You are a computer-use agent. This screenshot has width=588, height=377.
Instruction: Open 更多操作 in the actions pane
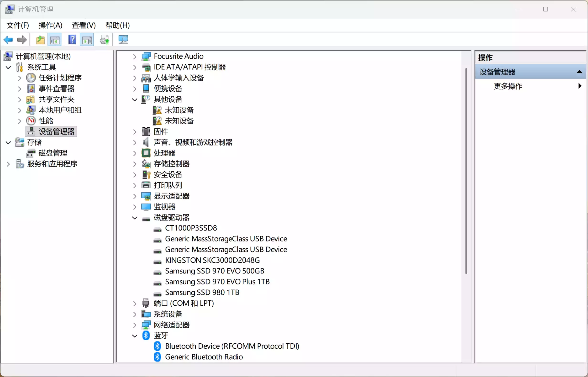coord(508,86)
